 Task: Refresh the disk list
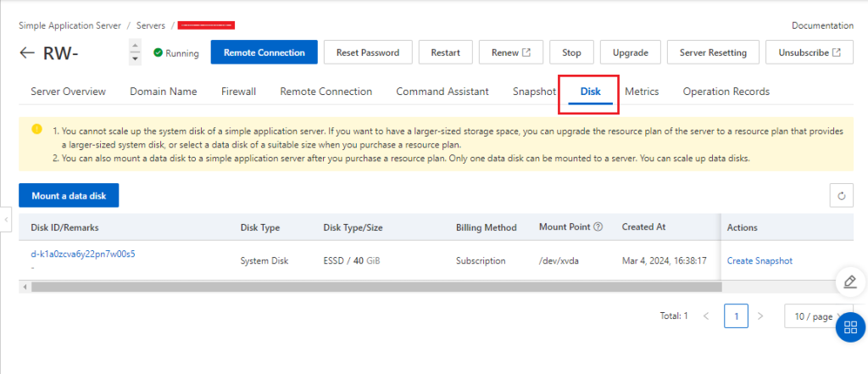tap(841, 196)
